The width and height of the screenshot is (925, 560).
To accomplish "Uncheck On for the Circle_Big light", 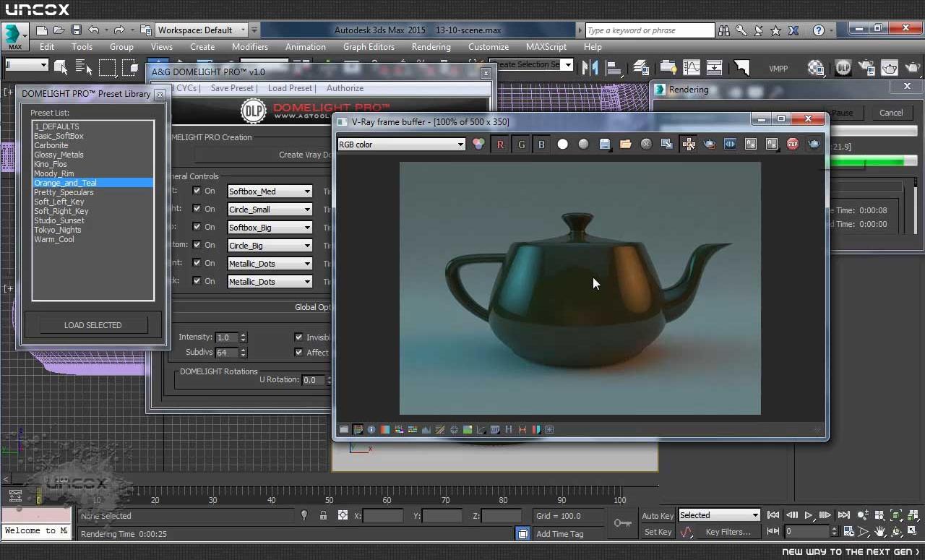I will coord(197,245).
